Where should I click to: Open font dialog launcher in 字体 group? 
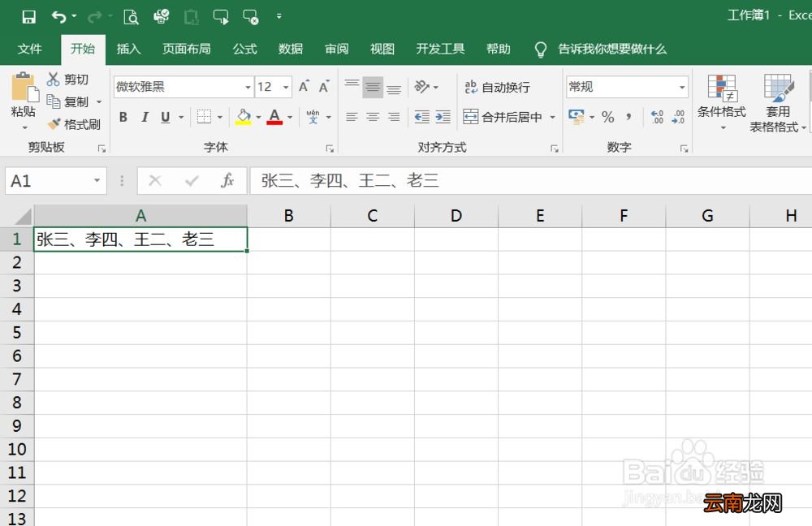point(330,149)
